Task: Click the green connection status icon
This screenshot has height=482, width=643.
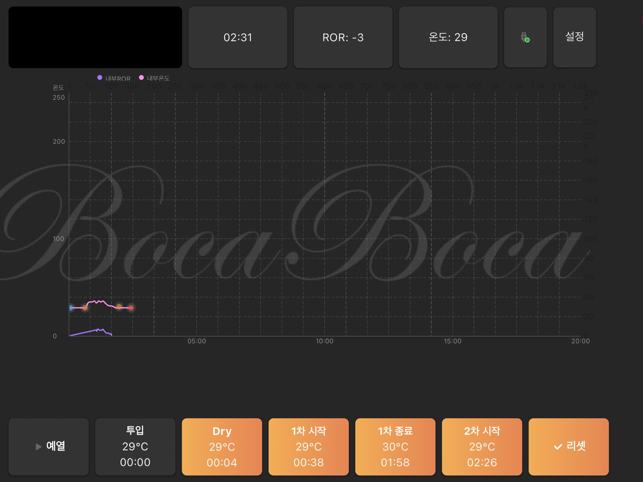Action: click(x=525, y=38)
